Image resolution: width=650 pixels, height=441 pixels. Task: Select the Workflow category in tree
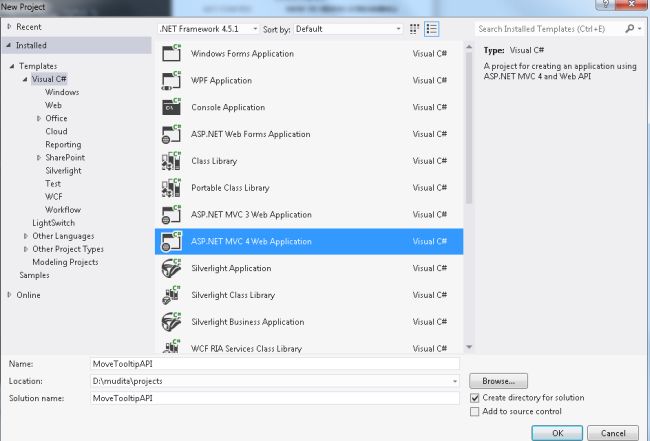tap(63, 210)
